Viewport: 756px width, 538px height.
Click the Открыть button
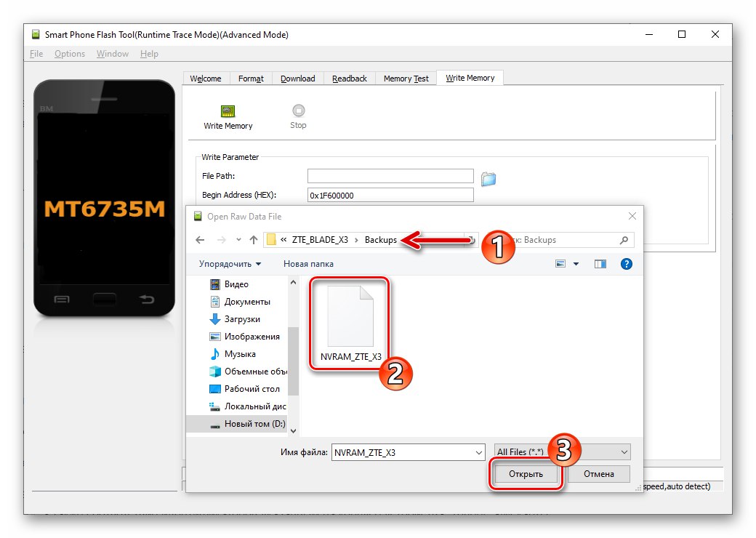(526, 474)
